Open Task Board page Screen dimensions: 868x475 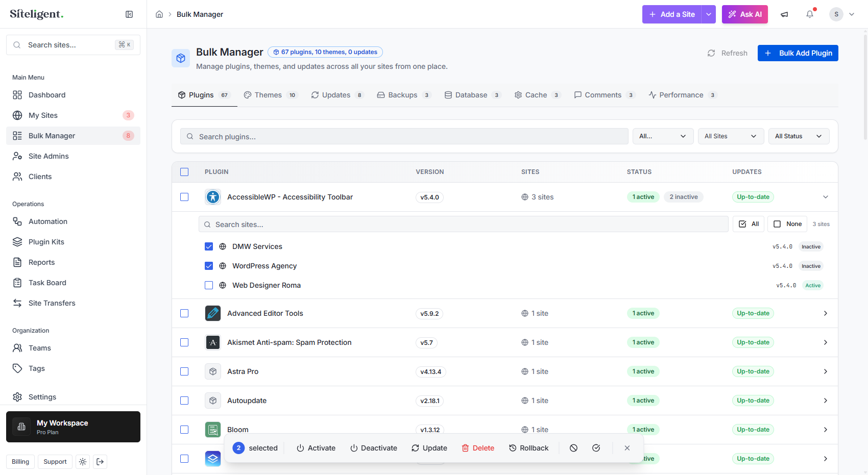[x=73, y=283]
